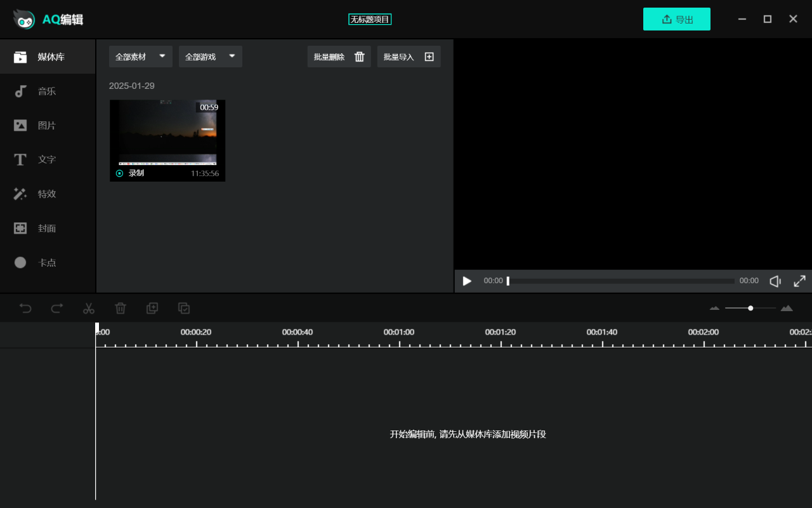Mute the preview speaker volume

pos(775,281)
